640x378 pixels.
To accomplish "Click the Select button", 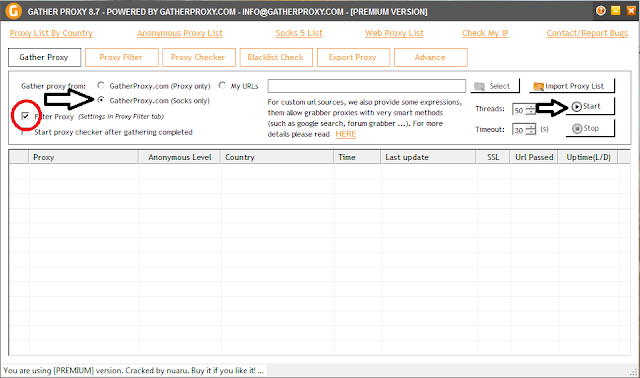I will click(495, 86).
